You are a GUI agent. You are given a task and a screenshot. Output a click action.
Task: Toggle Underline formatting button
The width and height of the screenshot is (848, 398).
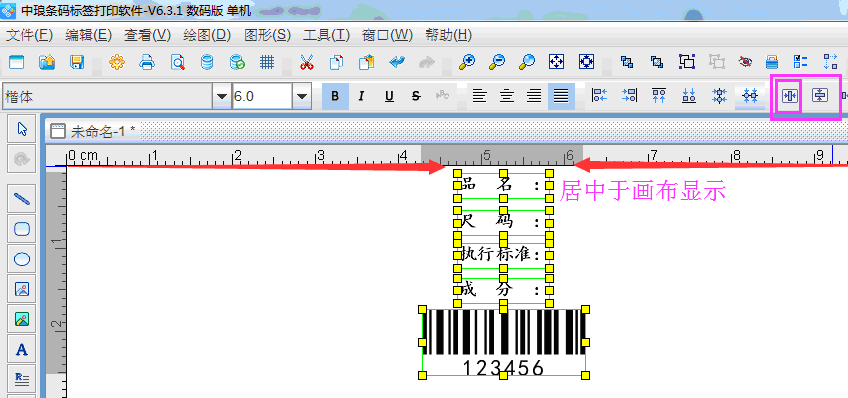(x=389, y=97)
